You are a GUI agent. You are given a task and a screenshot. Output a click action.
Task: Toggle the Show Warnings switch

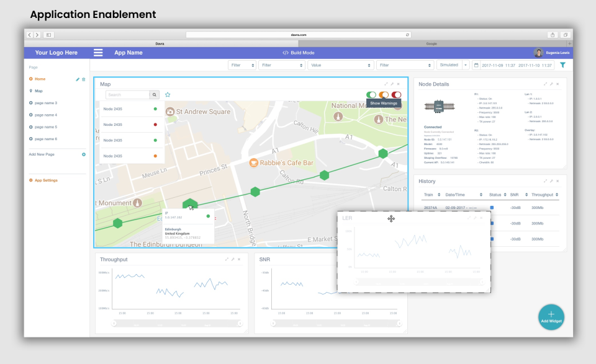(384, 94)
